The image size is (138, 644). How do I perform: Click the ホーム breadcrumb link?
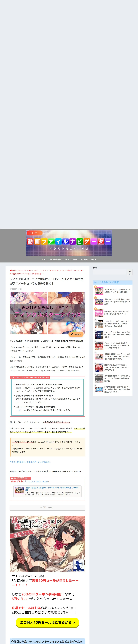point(36,270)
